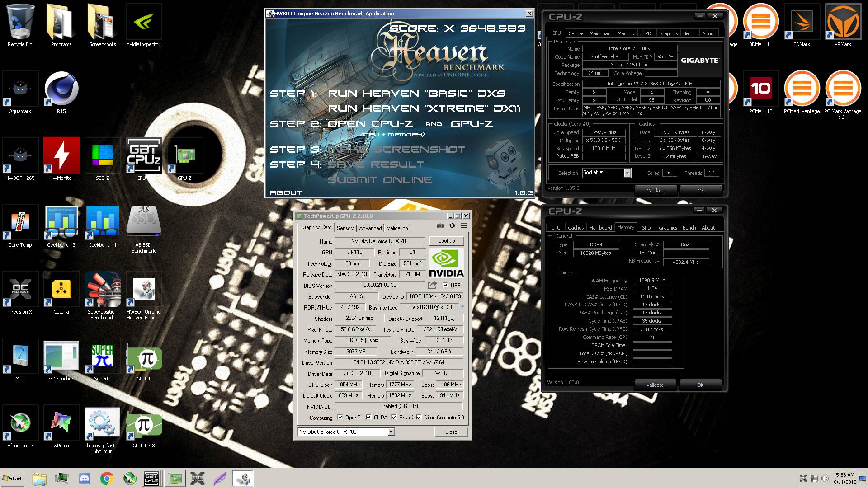
Task: Open the nvidiaInspector desktop shortcut
Action: pyautogui.click(x=143, y=26)
